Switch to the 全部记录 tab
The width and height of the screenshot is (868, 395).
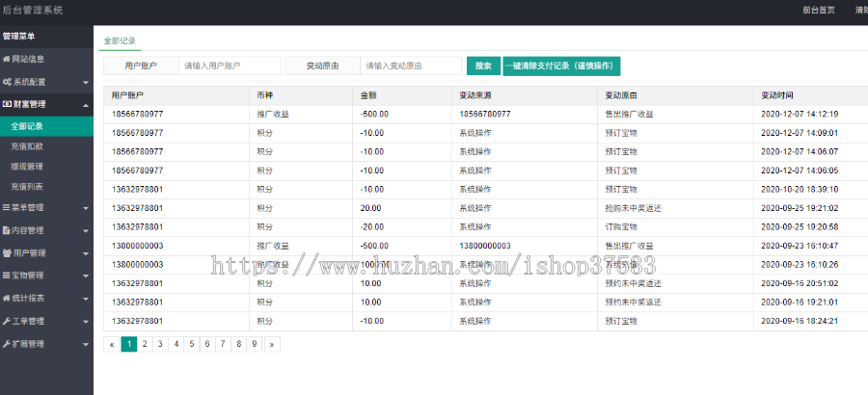(120, 40)
